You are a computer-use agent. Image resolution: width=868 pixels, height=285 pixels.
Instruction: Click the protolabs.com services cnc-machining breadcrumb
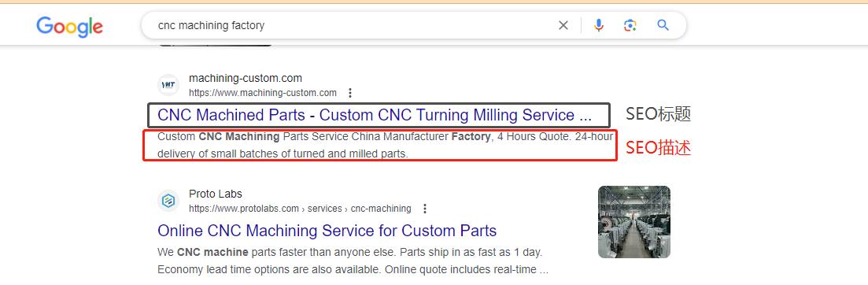tap(300, 209)
